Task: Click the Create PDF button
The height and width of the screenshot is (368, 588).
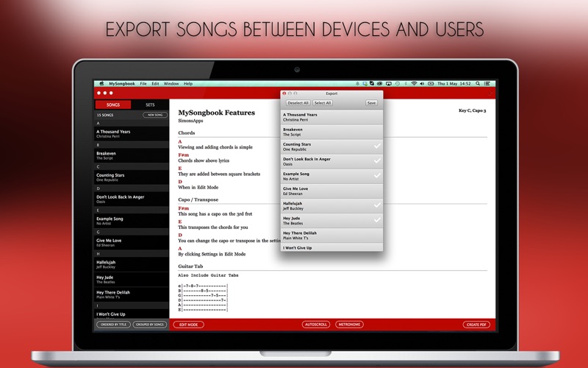Action: point(476,325)
